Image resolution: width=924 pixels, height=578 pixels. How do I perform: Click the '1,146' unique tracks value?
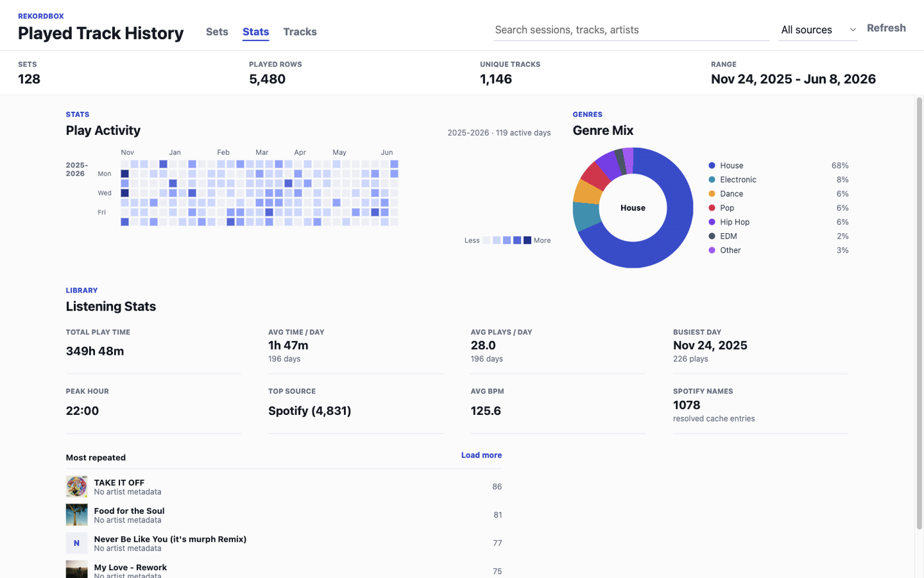[x=496, y=79]
